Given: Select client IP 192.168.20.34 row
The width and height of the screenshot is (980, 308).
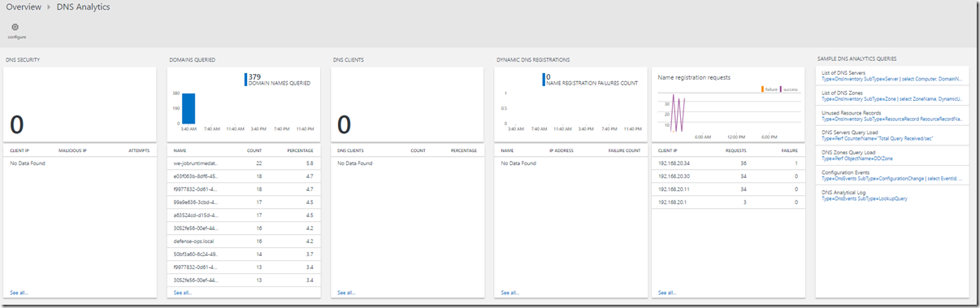Looking at the screenshot, I should point(728,163).
